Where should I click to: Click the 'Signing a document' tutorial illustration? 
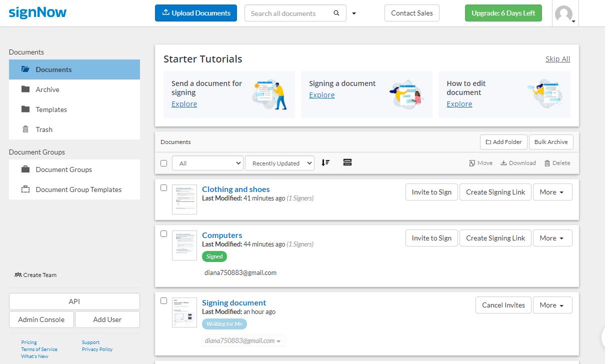[x=406, y=93]
